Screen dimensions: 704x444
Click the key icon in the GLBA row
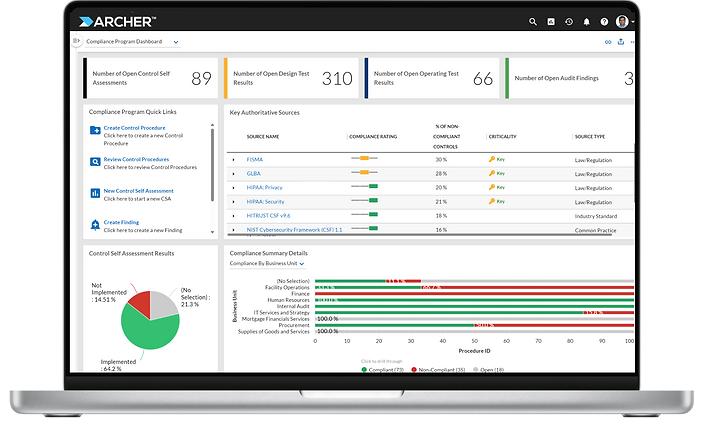(492, 173)
